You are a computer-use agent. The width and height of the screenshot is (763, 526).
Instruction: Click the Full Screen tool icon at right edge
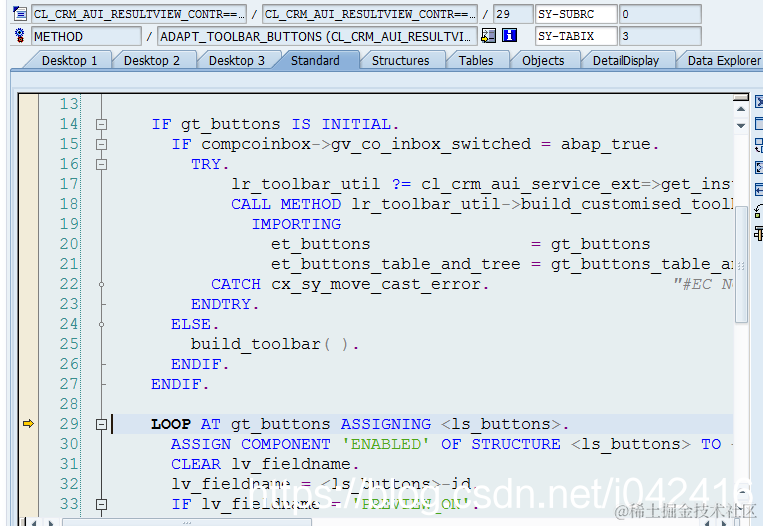(x=759, y=167)
